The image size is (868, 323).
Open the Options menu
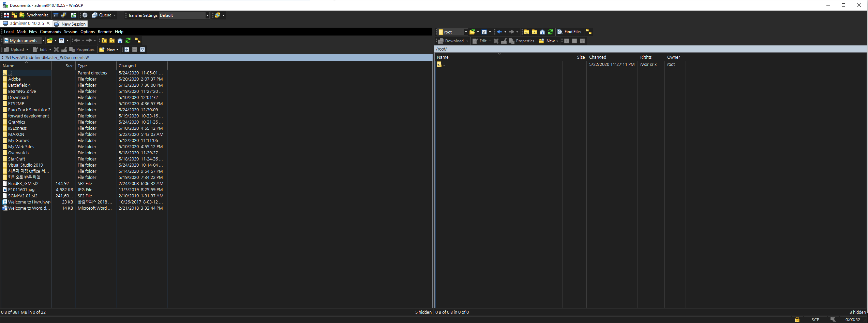(88, 32)
